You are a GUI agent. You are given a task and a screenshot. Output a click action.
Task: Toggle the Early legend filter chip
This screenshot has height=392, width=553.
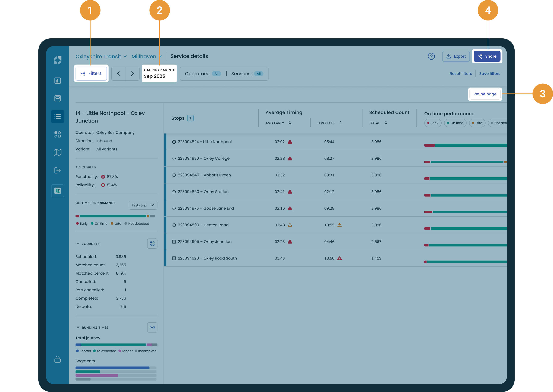click(x=433, y=123)
